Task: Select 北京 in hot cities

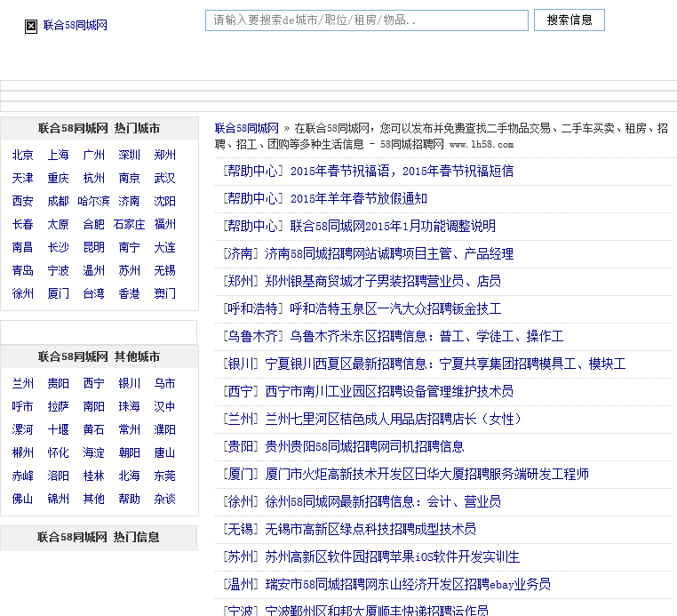Action: 22,155
